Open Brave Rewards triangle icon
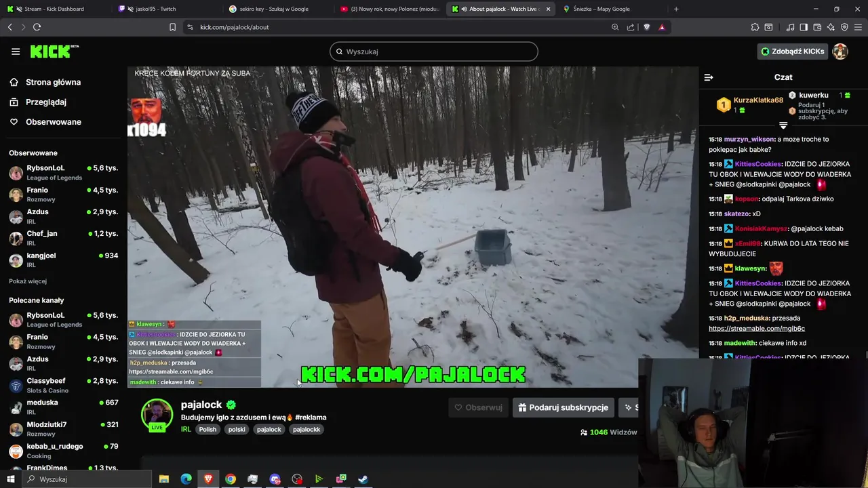 click(662, 27)
